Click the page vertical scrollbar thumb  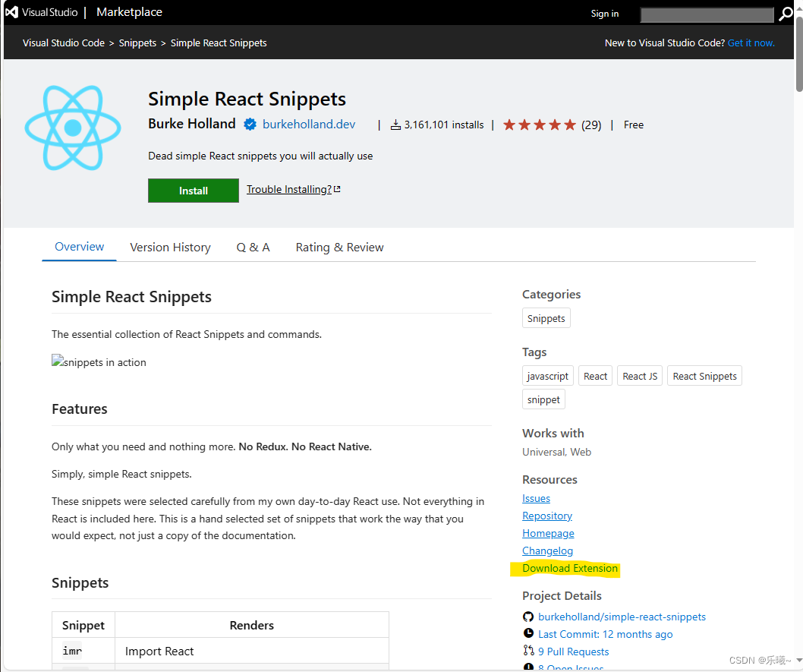click(799, 54)
